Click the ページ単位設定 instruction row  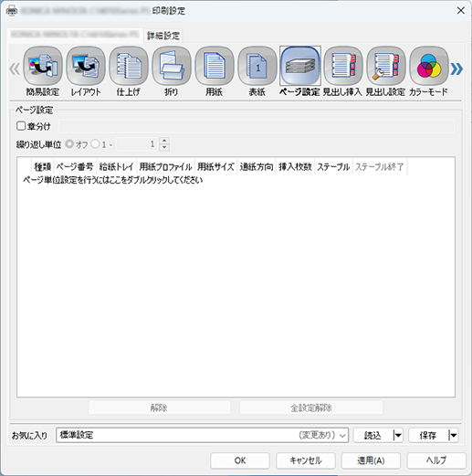[x=113, y=180]
